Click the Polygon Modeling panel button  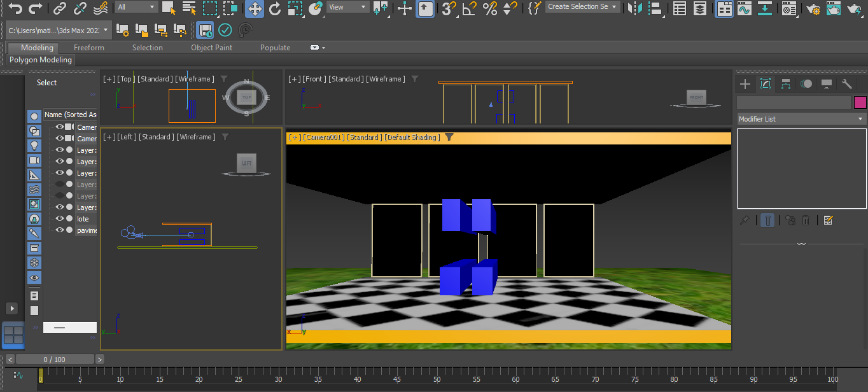[41, 60]
